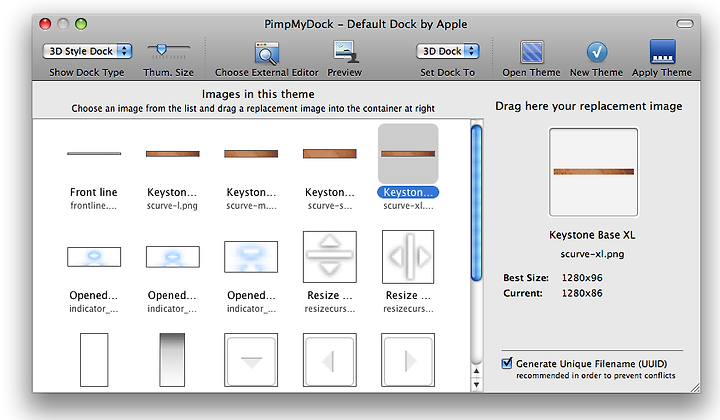Select the grey gradient rectangle image
Screen dimensions: 720x420
[x=172, y=360]
